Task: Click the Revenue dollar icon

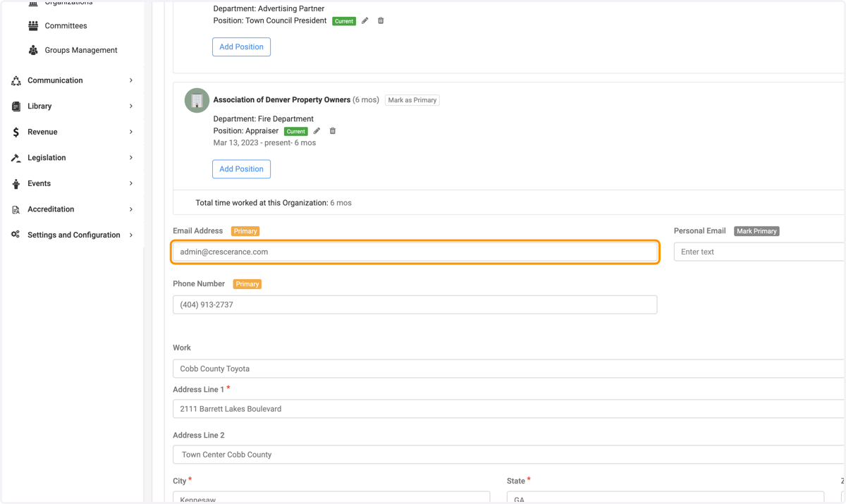Action: 16,133
